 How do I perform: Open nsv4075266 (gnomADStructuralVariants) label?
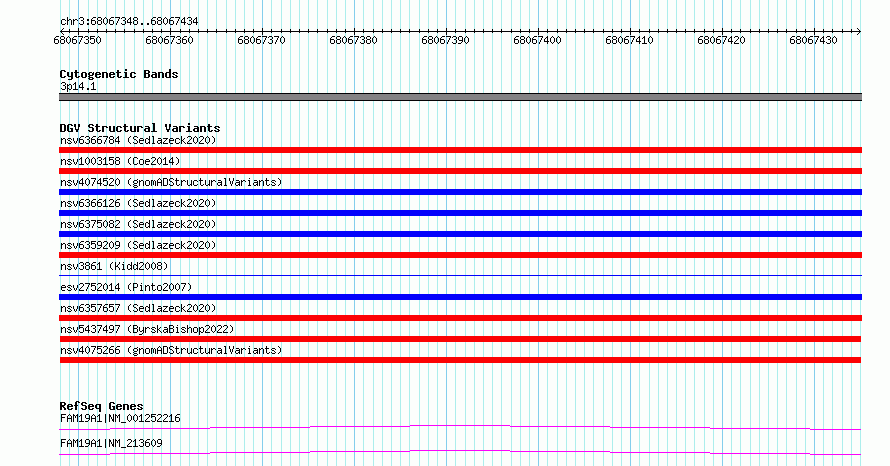point(171,350)
